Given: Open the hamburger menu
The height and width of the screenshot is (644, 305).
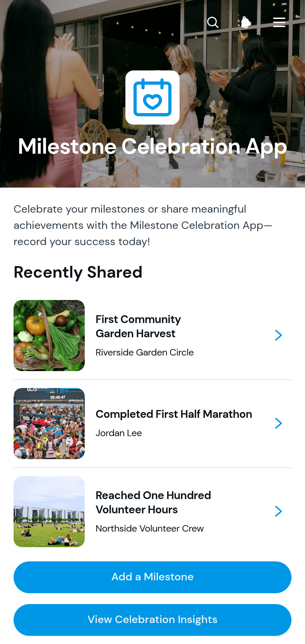Looking at the screenshot, I should (279, 22).
